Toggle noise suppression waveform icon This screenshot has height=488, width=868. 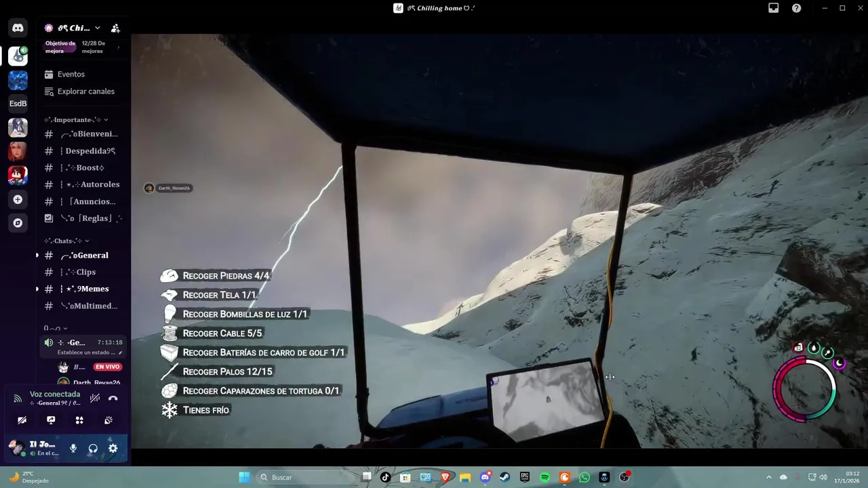tap(95, 399)
